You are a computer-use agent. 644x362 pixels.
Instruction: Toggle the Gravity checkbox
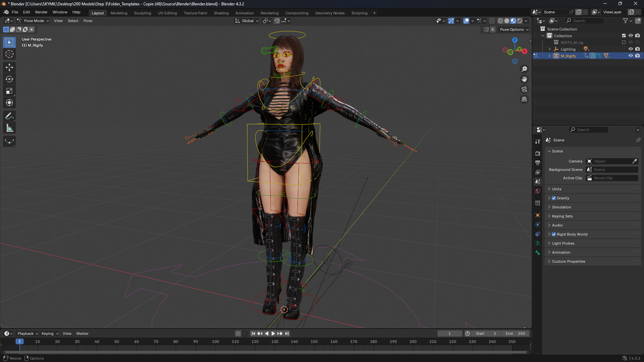coord(554,198)
